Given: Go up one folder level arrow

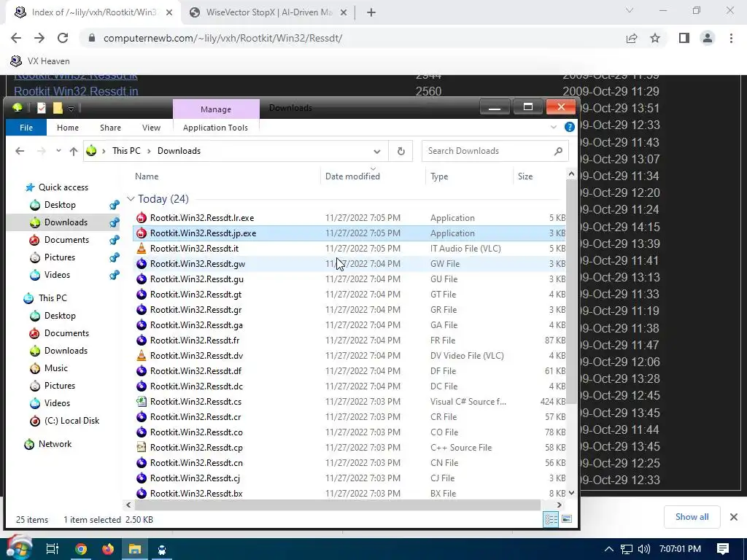Looking at the screenshot, I should click(74, 151).
